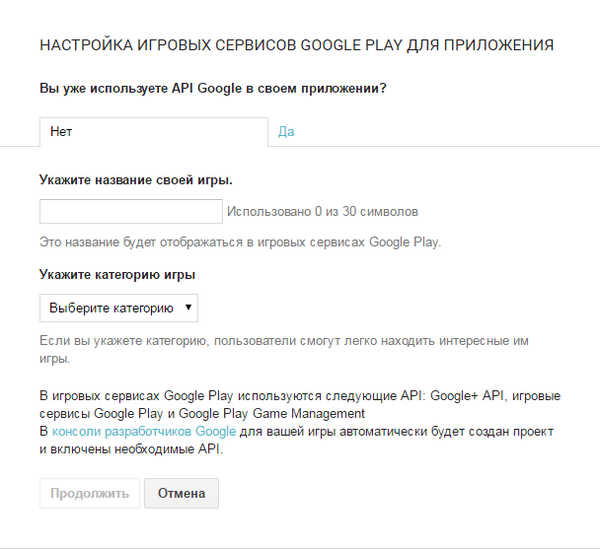Switch to the "Да" tab
The width and height of the screenshot is (600, 549).
click(286, 132)
